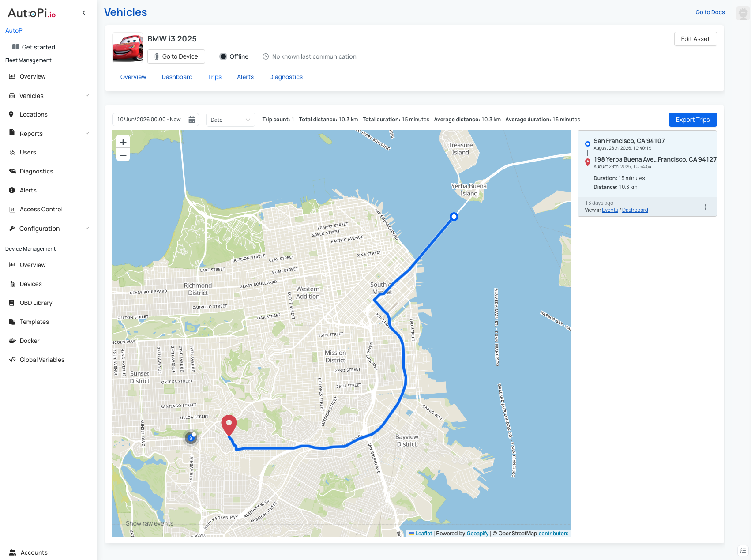
Task: Collapse the sidebar with the chevron icon
Action: point(84,13)
